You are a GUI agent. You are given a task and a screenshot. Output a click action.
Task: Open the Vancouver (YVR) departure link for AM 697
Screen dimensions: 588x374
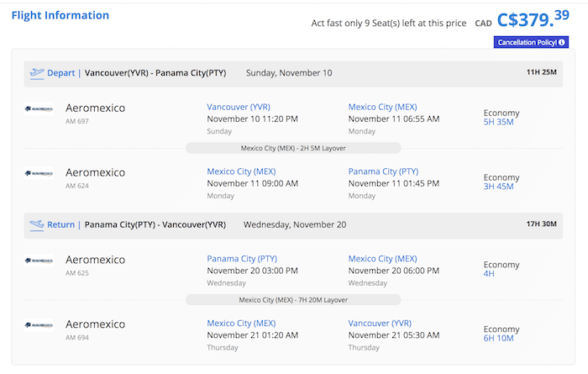click(x=239, y=107)
